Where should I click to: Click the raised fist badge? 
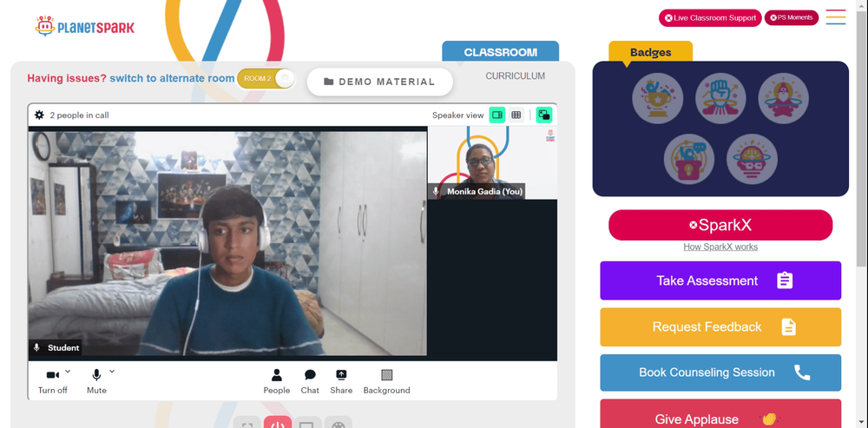point(720,99)
